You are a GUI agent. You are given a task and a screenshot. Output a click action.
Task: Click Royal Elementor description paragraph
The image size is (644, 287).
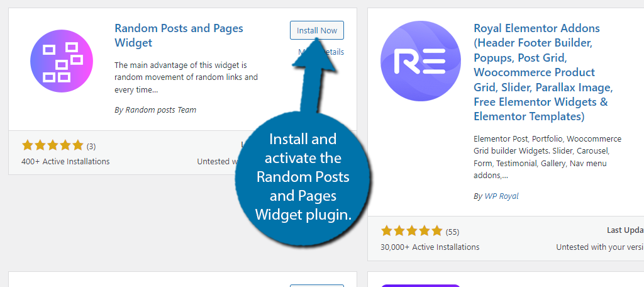coord(548,157)
